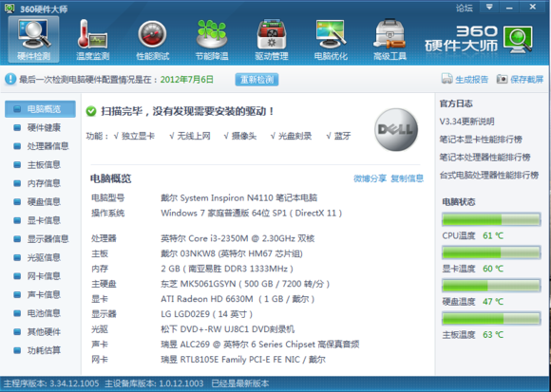Click 主设备库版本 1.0.12.1003 status text
551x392 pixels.
(x=154, y=383)
